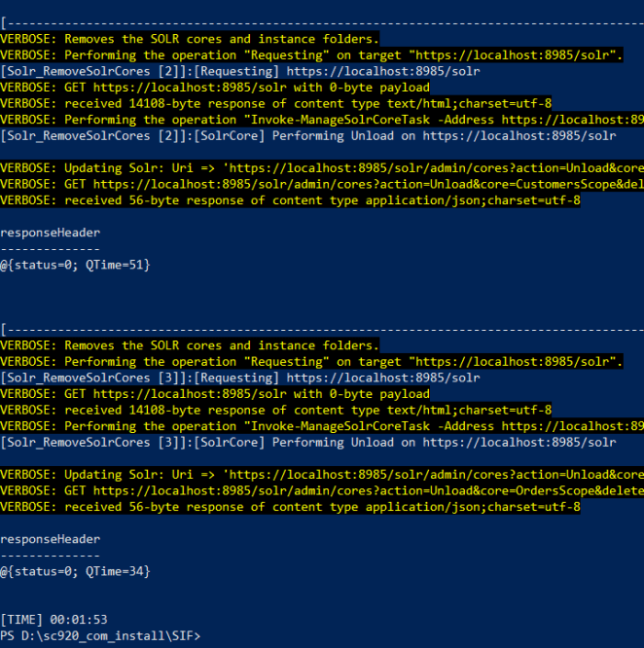The width and height of the screenshot is (644, 648).
Task: Click Solr_RemoveSolrCores [3] SolrCore Performing Unload line
Action: click(x=307, y=442)
